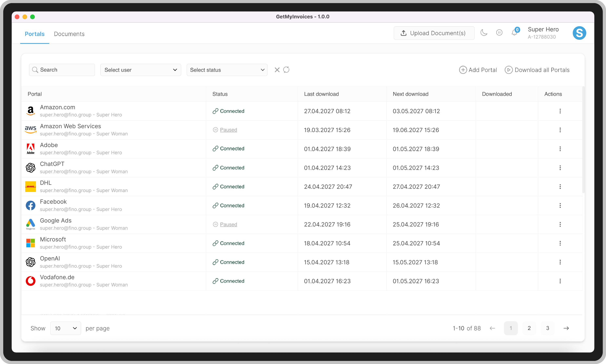Open actions menu for Amazon Web Services
The height and width of the screenshot is (364, 606).
coord(560,130)
